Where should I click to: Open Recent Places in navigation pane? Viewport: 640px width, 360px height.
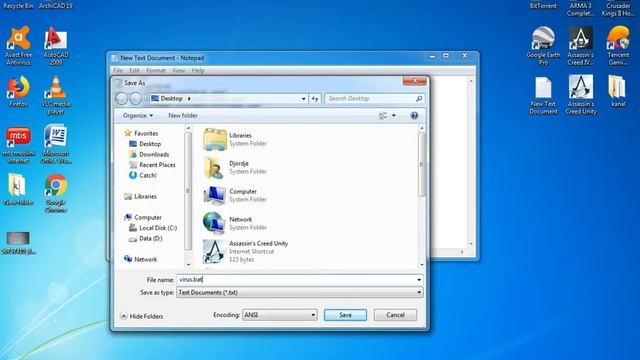(152, 165)
